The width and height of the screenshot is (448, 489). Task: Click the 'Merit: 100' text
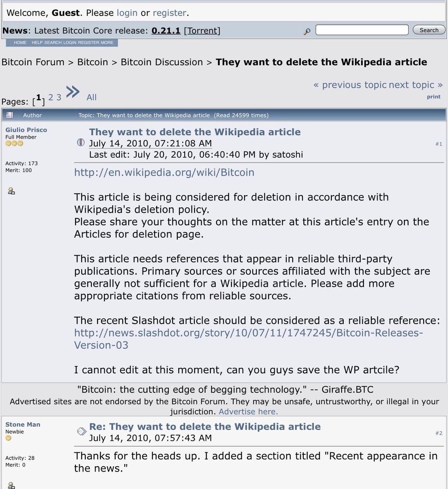18,170
